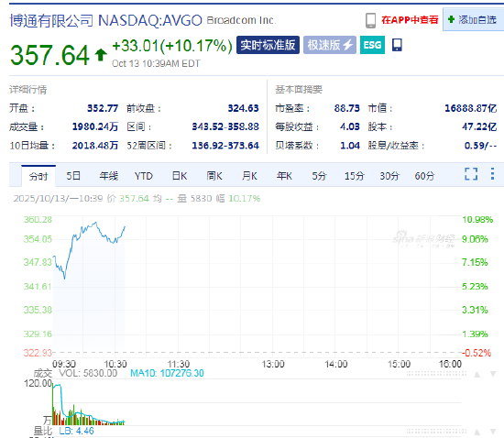Open the 周K chart tab
Image resolution: width=504 pixels, height=438 pixels.
(214, 176)
